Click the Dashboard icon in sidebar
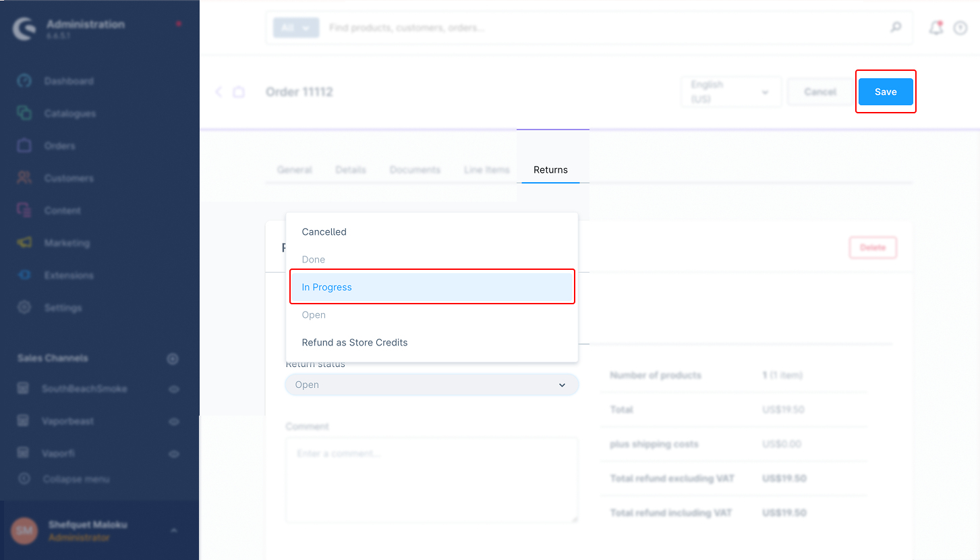The image size is (980, 560). tap(24, 81)
